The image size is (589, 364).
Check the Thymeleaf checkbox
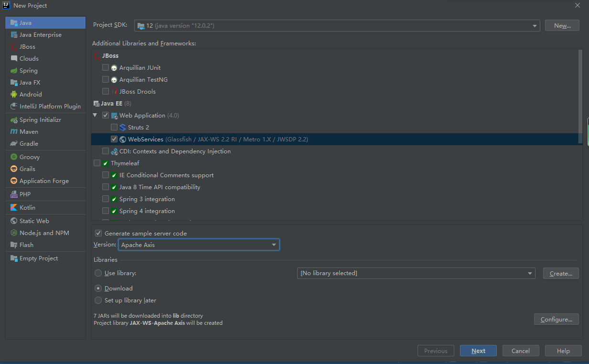[x=97, y=163]
